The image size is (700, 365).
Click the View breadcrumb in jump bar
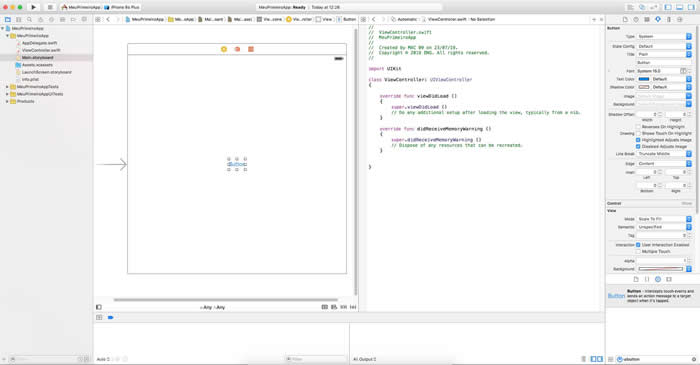point(324,20)
